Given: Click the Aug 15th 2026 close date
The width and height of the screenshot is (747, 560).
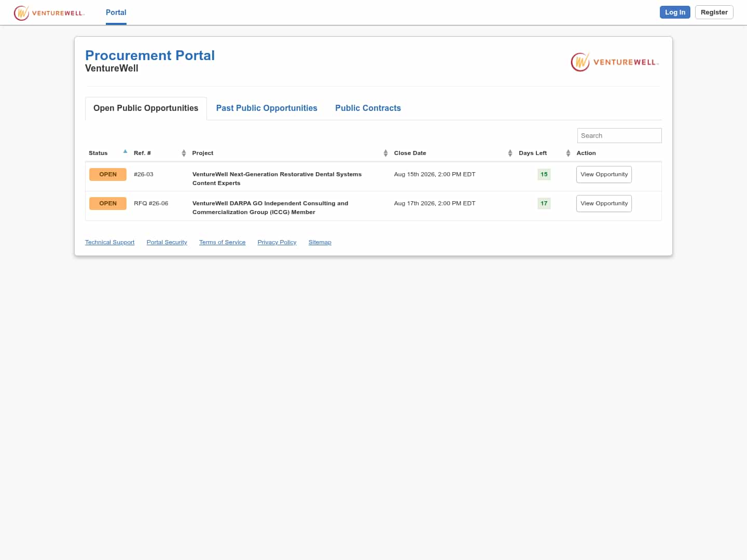Looking at the screenshot, I should click(435, 175).
